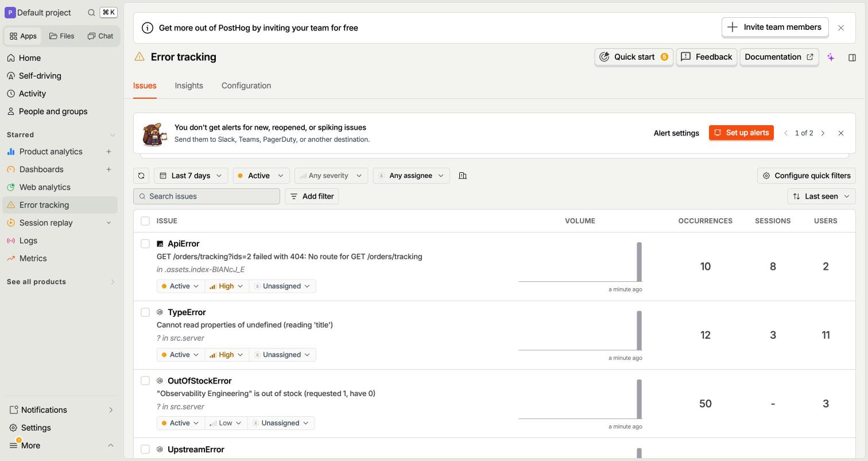Add new dashboard with plus icon

pos(108,169)
